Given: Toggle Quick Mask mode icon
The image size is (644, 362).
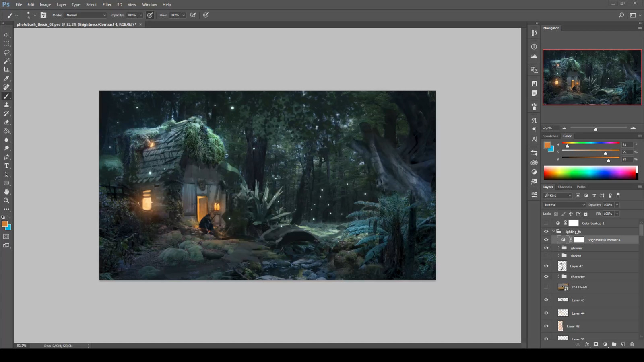Looking at the screenshot, I should (6, 237).
